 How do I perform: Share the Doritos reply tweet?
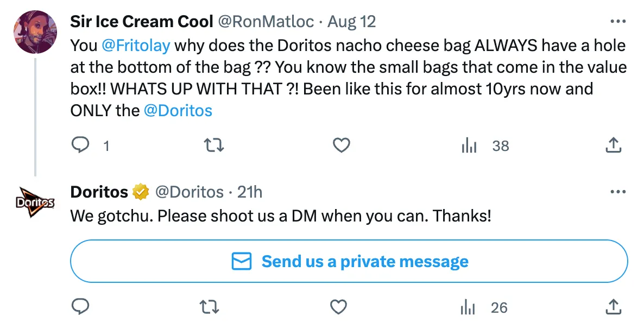[613, 307]
